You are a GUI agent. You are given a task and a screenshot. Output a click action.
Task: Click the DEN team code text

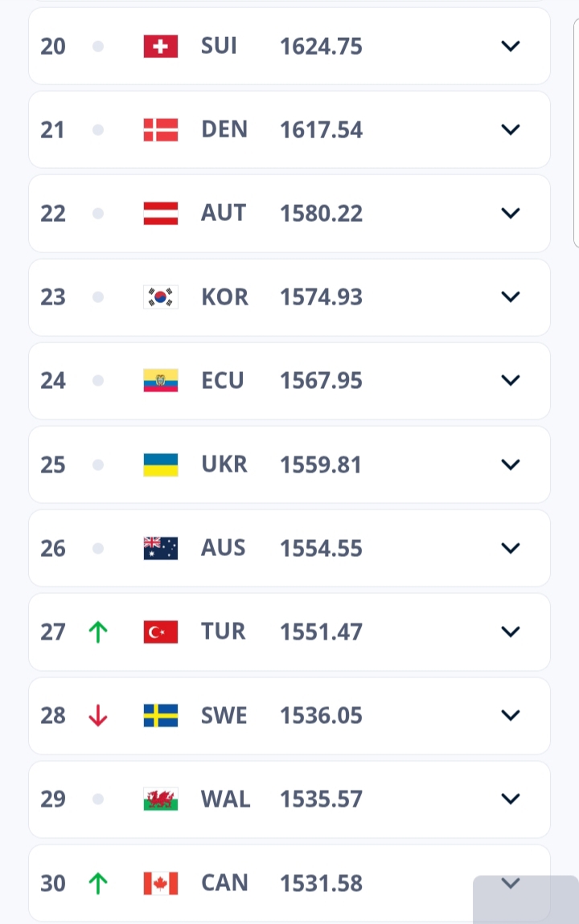[x=224, y=130]
